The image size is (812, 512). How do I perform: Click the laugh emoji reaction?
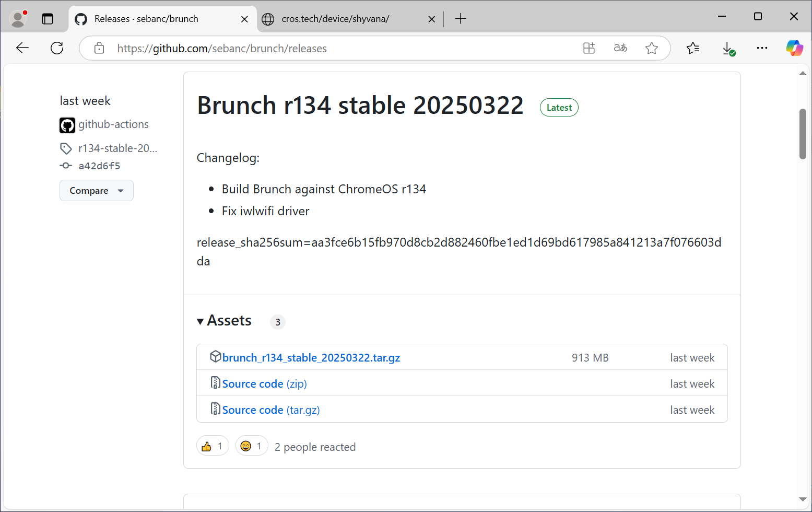[x=252, y=446]
